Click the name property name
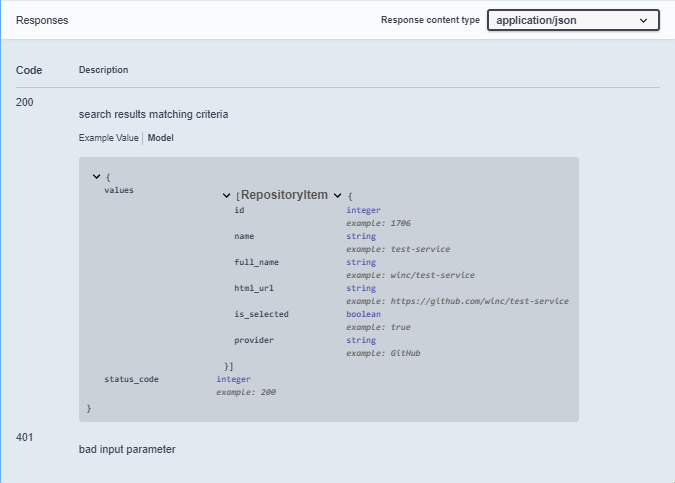Screen dimensions: 675x483 pyautogui.click(x=244, y=236)
